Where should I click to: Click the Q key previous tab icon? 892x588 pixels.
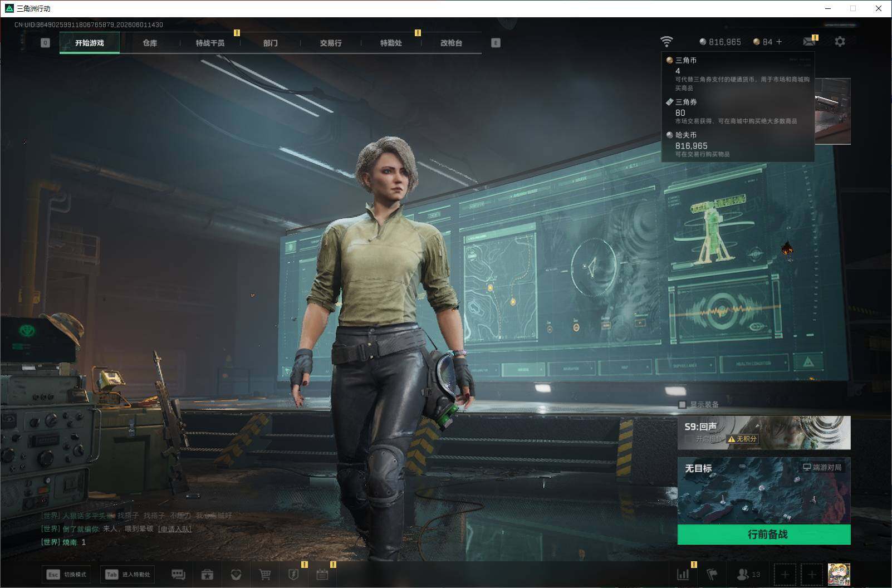pos(46,43)
